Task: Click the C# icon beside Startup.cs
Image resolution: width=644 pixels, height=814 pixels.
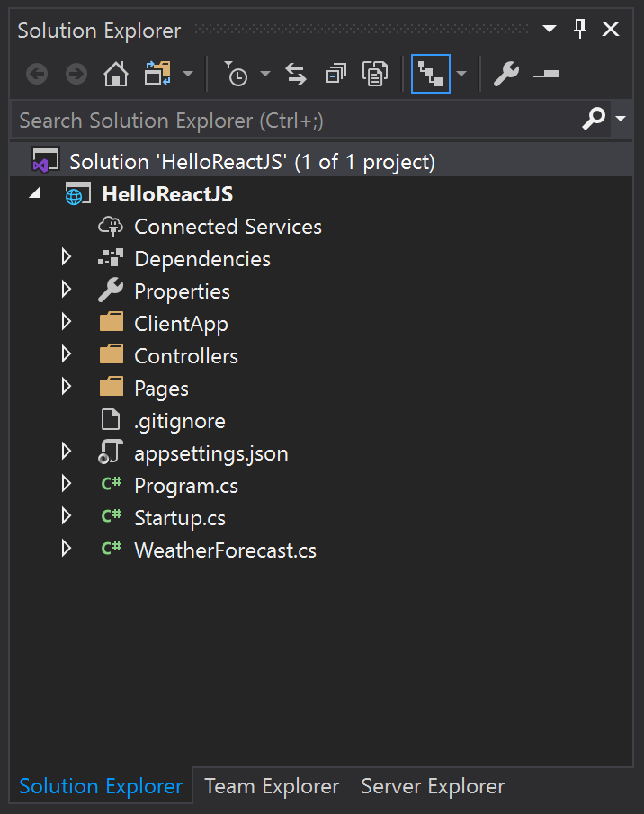Action: 112,516
